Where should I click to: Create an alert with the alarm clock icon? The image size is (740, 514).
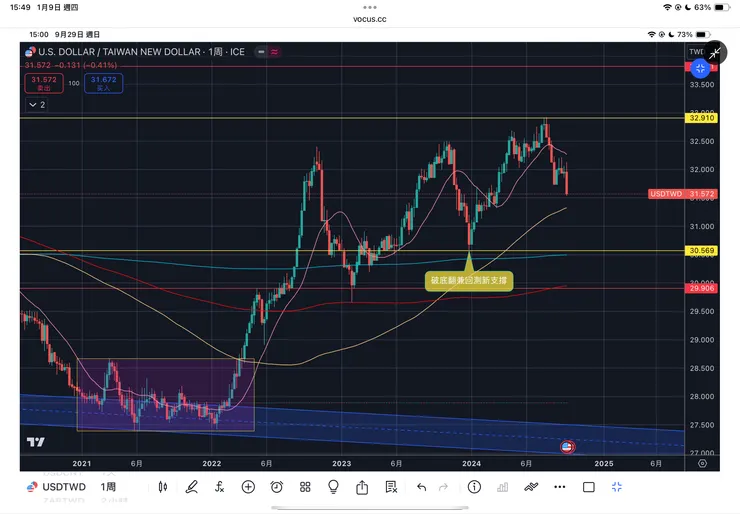(277, 487)
